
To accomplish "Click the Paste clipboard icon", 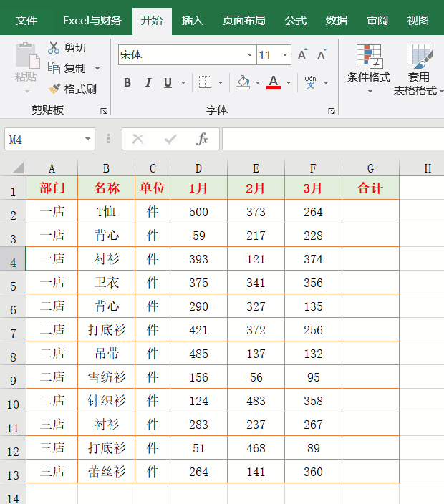I will coord(27,55).
